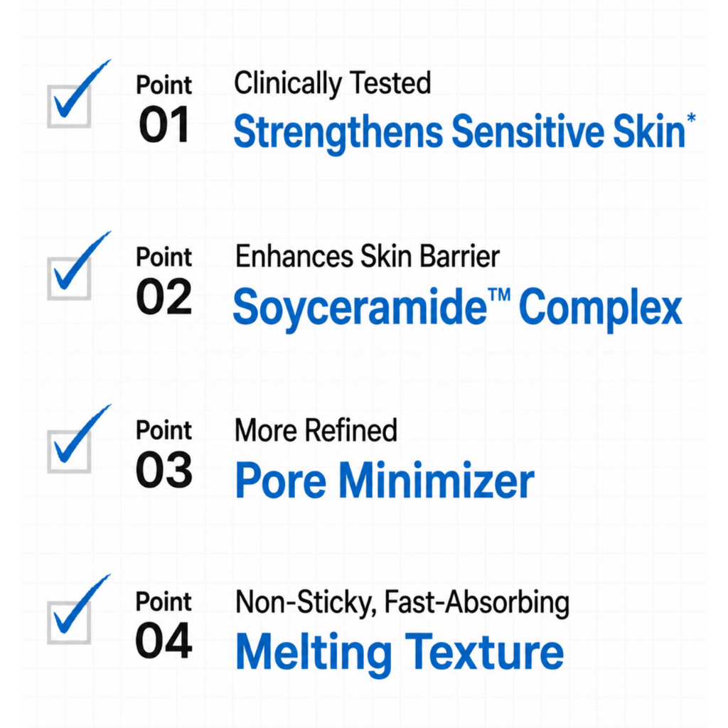Click the number 03 label
The image size is (728, 728).
click(164, 469)
